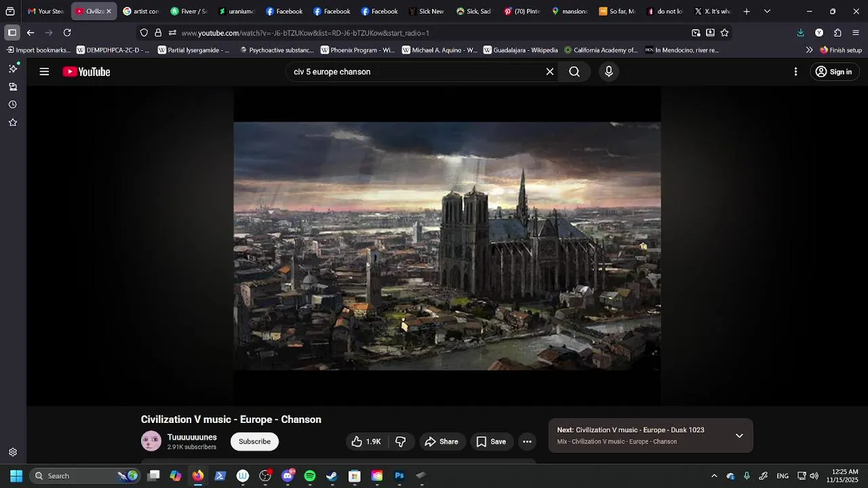The width and height of the screenshot is (868, 488).
Task: Switch to the X It's wh tab
Action: [x=712, y=12]
